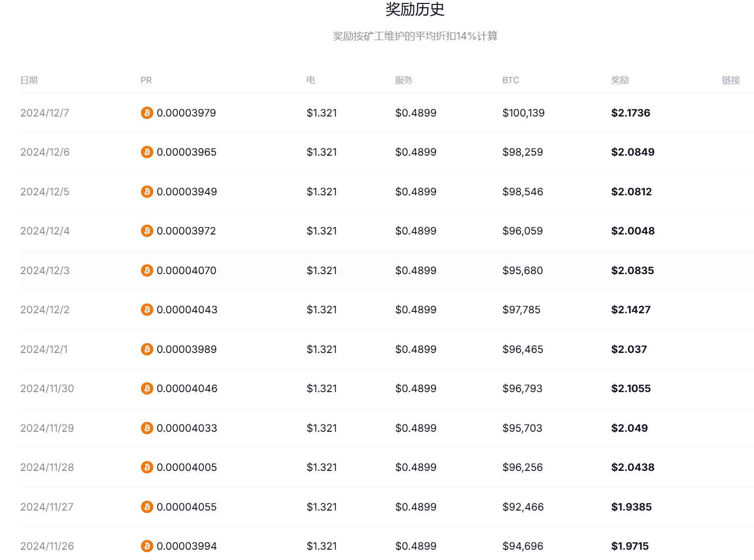The height and width of the screenshot is (560, 754).
Task: Click the 电 column header
Action: tap(311, 80)
